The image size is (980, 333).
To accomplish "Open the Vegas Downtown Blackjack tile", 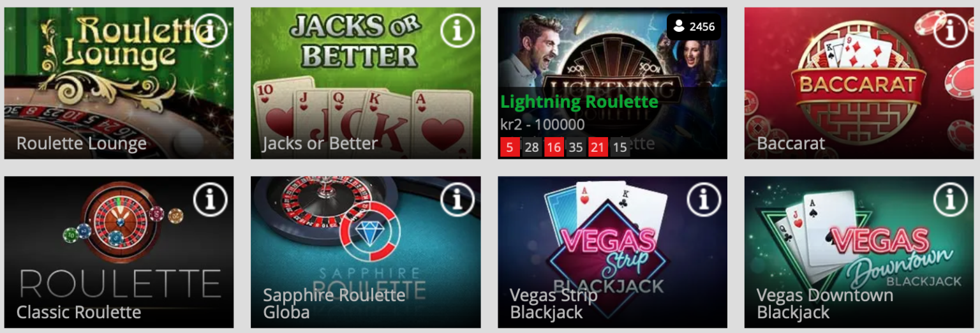I will click(x=859, y=252).
